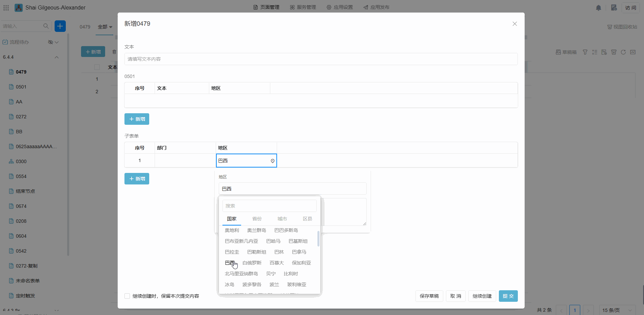644x315 pixels.
Task: Click the refresh icon in table toolbar
Action: point(623,52)
